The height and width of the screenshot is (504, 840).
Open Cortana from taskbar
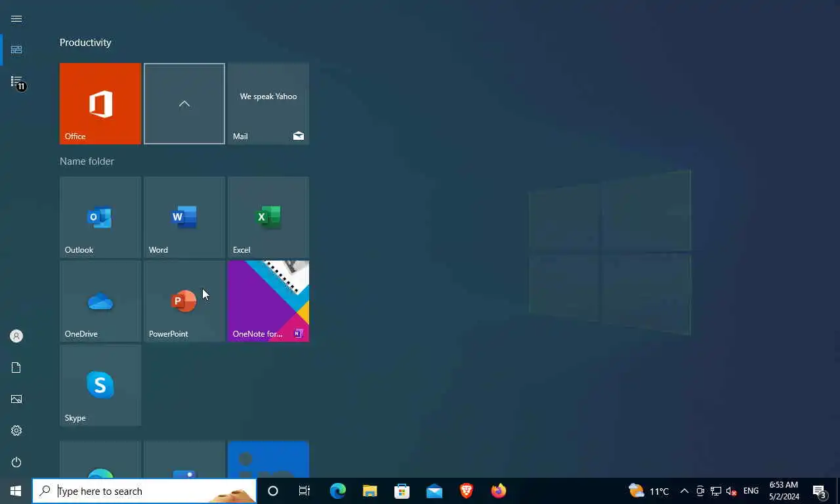[x=273, y=491]
